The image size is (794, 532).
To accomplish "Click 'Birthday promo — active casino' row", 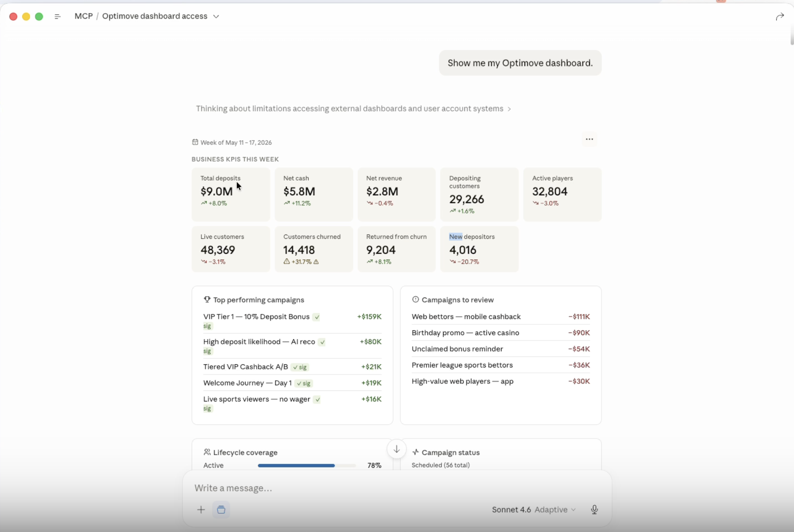I will [501, 333].
